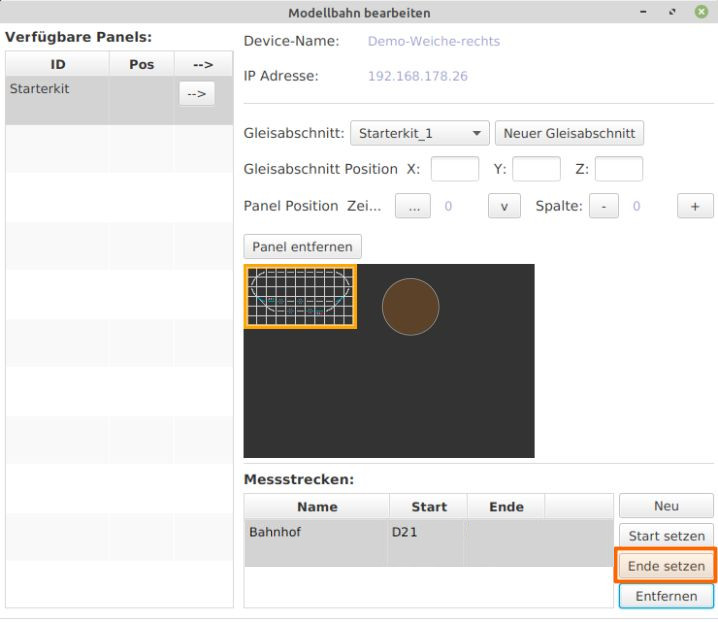The height and width of the screenshot is (622, 718).
Task: Click the panel row up '...' button
Action: click(x=413, y=206)
